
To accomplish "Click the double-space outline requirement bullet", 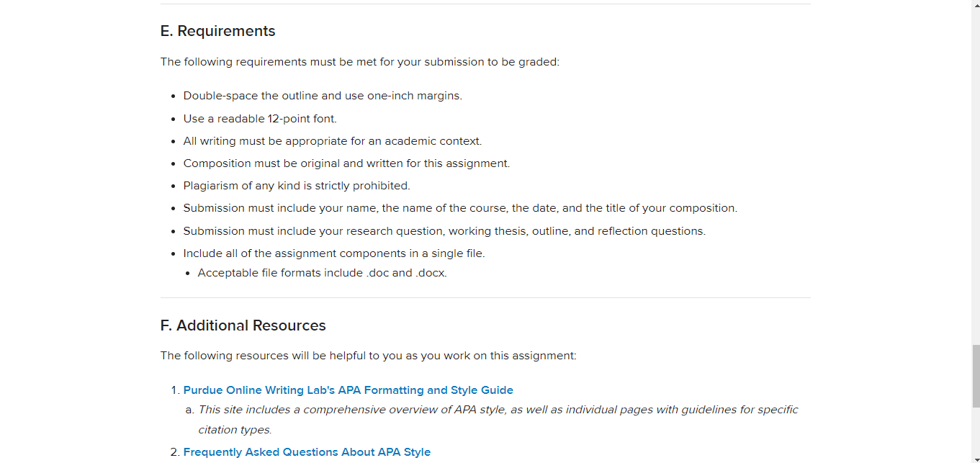I will [323, 96].
